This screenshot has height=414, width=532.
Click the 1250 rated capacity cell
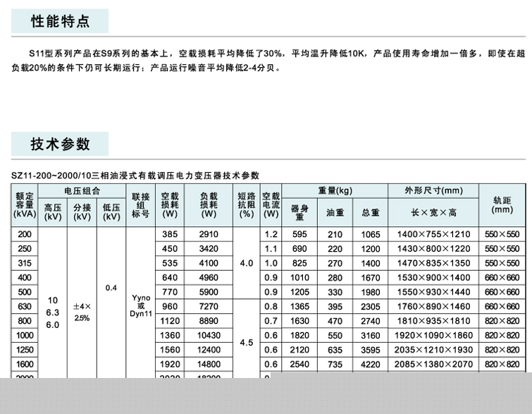point(25,350)
